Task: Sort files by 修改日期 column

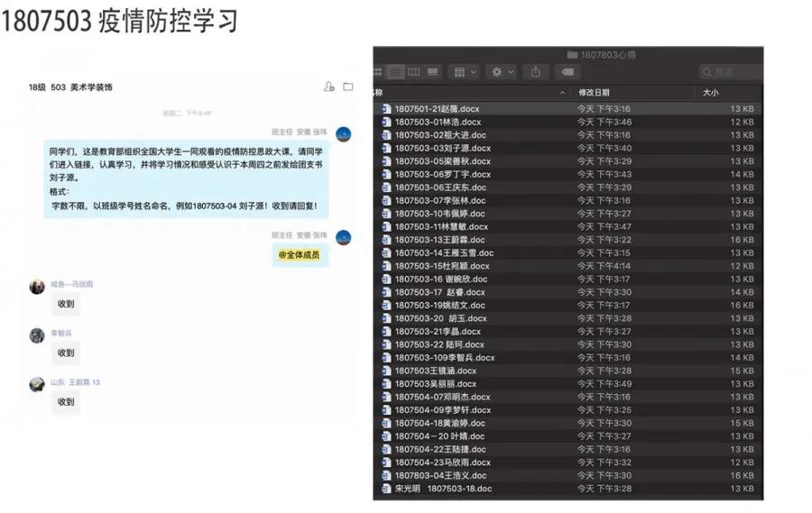Action: [595, 93]
